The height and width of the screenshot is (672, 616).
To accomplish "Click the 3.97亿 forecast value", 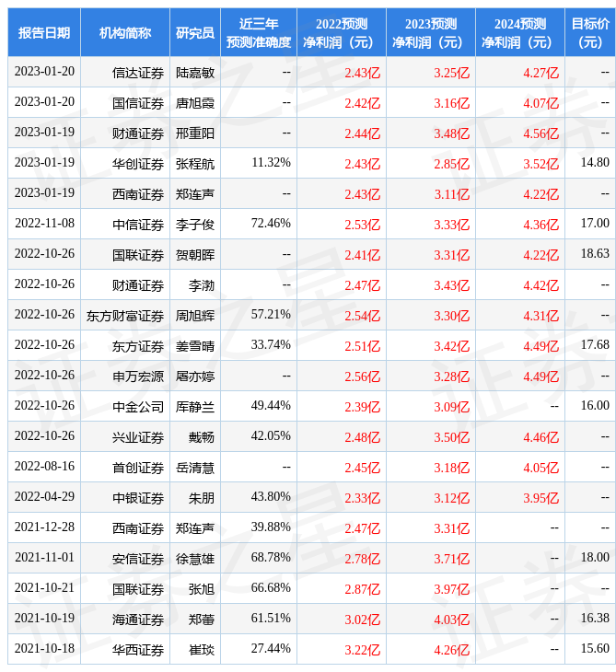I will tap(452, 590).
